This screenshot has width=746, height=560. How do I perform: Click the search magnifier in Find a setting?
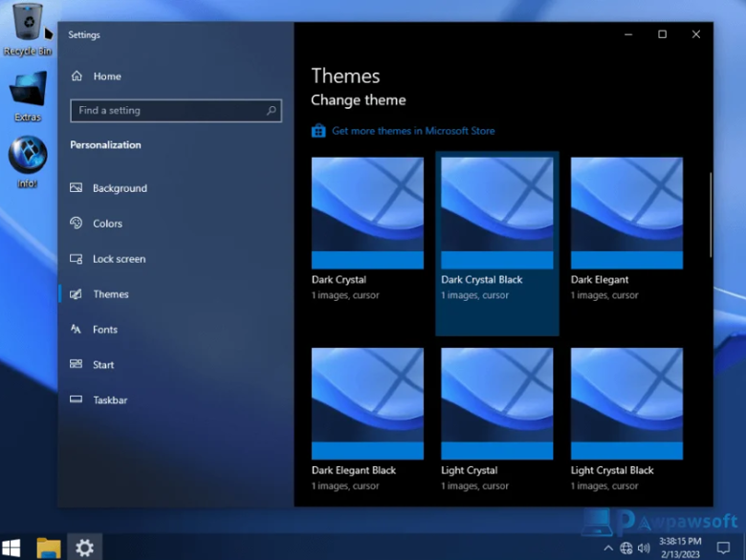tap(272, 110)
